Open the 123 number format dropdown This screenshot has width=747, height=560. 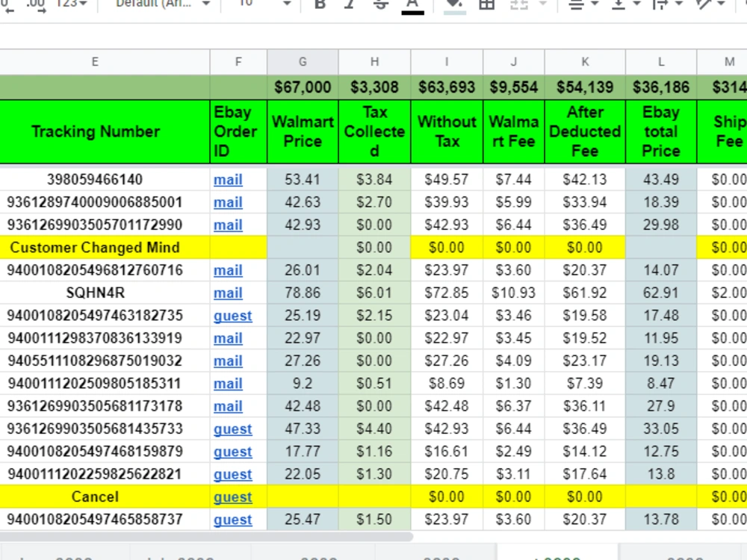point(72,4)
